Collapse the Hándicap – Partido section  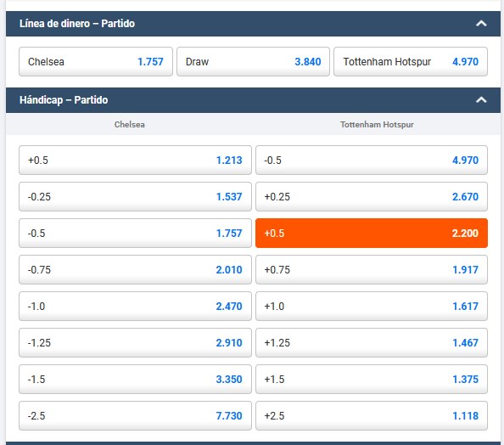coord(481,100)
